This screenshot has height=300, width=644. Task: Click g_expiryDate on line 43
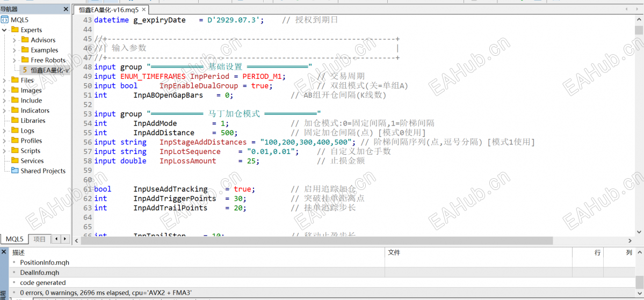160,20
